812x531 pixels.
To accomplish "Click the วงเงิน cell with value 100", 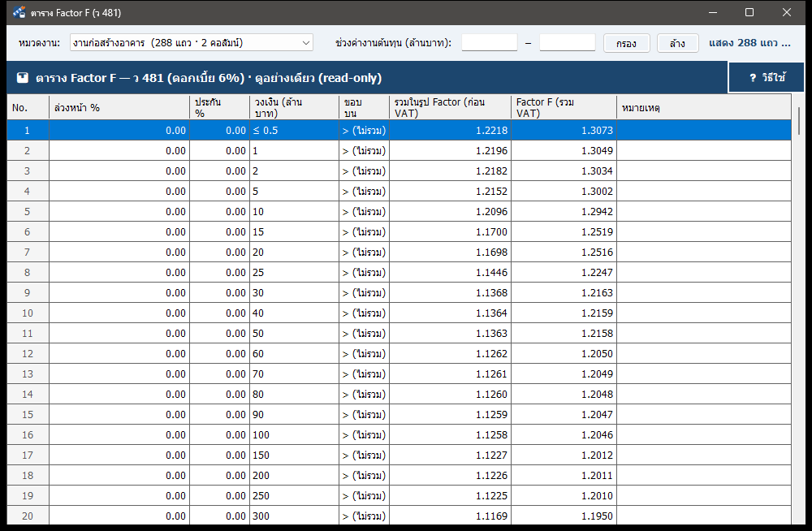I will (x=294, y=434).
